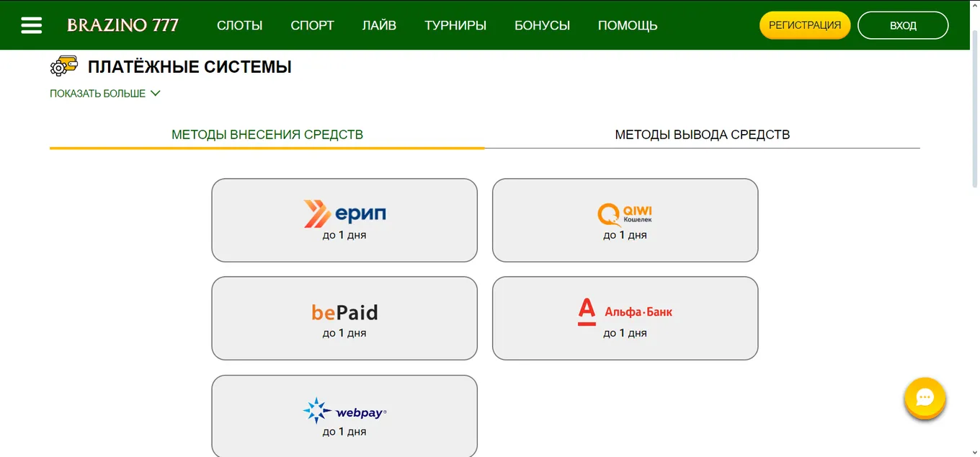Click the chevron next to Показать больше
Screen dimensions: 980x457
(x=155, y=94)
